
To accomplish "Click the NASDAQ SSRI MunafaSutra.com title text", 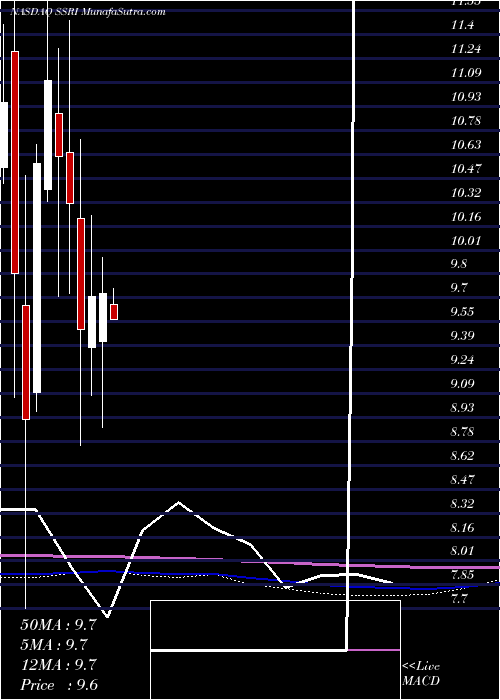I will tap(88, 12).
